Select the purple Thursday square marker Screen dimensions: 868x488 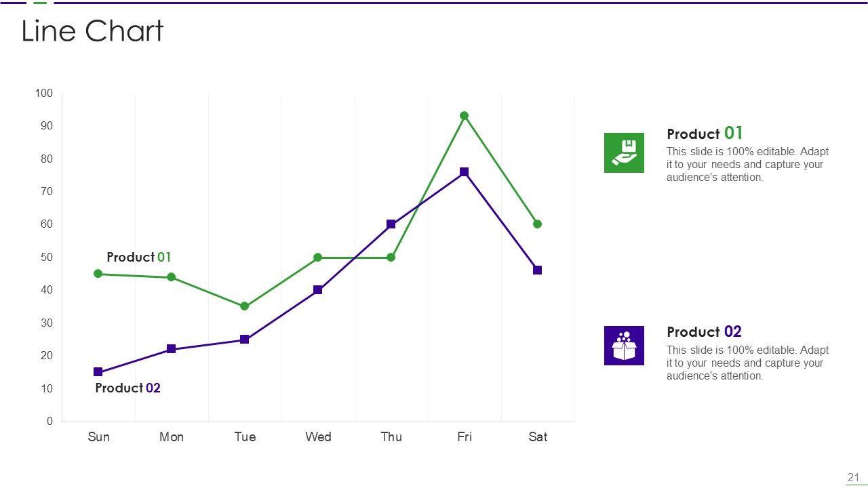click(391, 224)
